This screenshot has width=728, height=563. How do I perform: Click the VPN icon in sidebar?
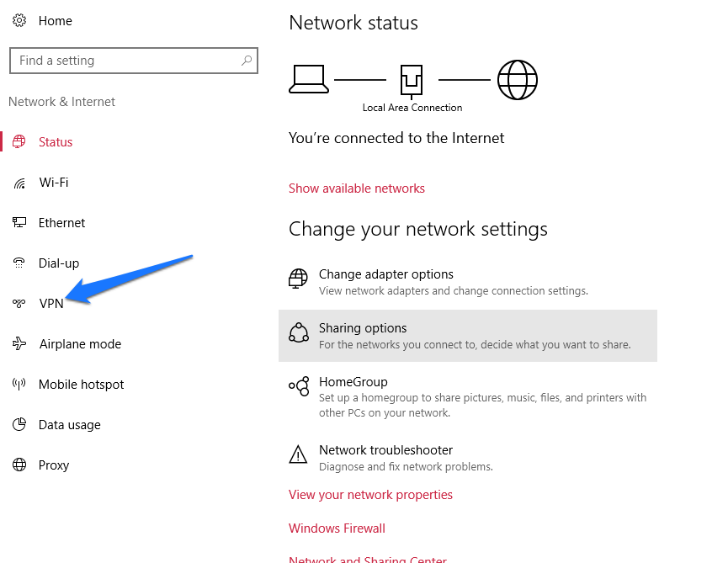[x=19, y=303]
